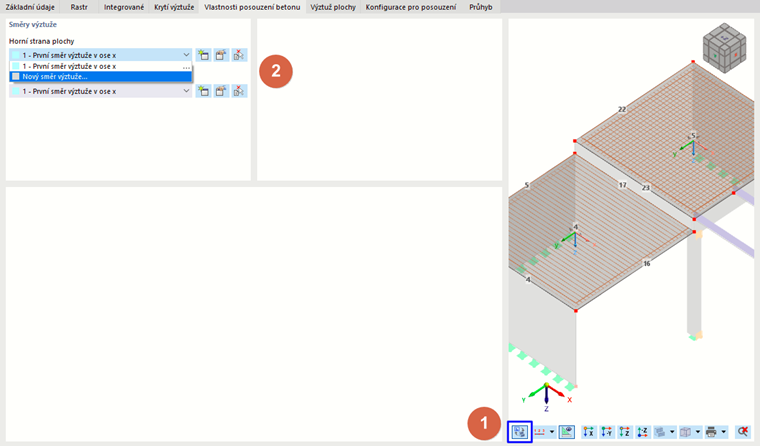Pick bottom surface reinforcement direction from model
Screen dimensions: 760x446
tap(239, 91)
